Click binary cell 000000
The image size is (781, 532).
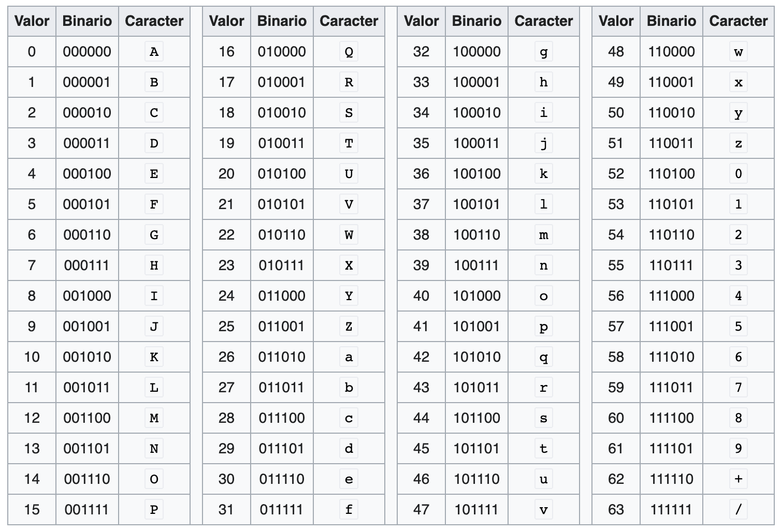[87, 52]
